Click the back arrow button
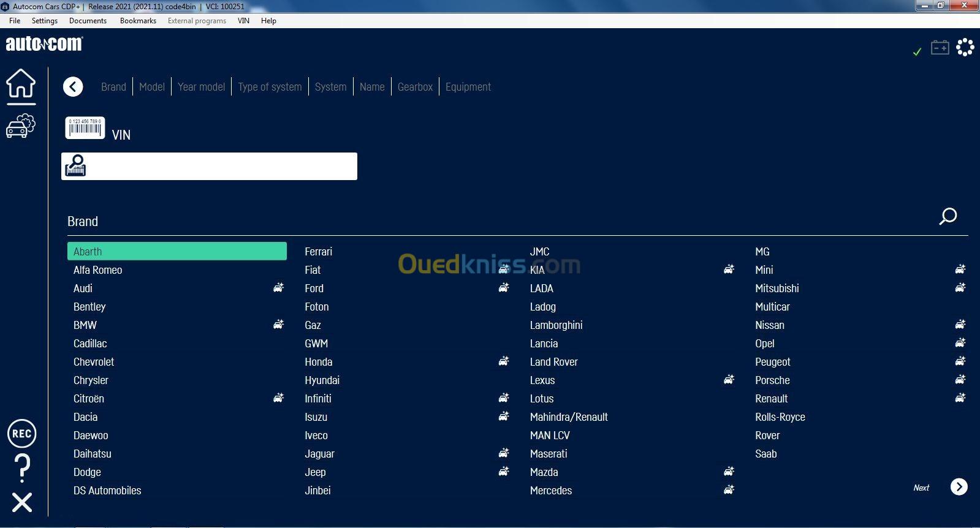 (73, 87)
